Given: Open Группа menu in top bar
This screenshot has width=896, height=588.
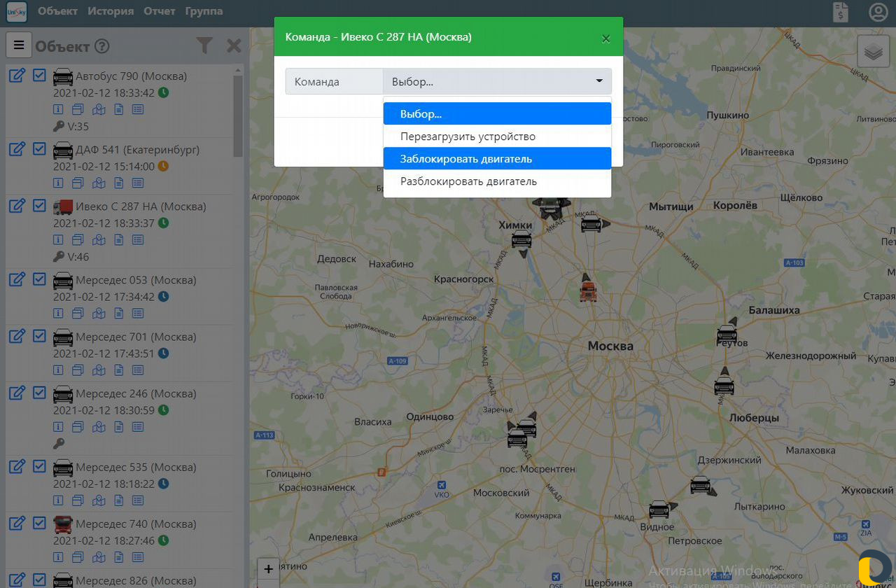Looking at the screenshot, I should [x=204, y=11].
